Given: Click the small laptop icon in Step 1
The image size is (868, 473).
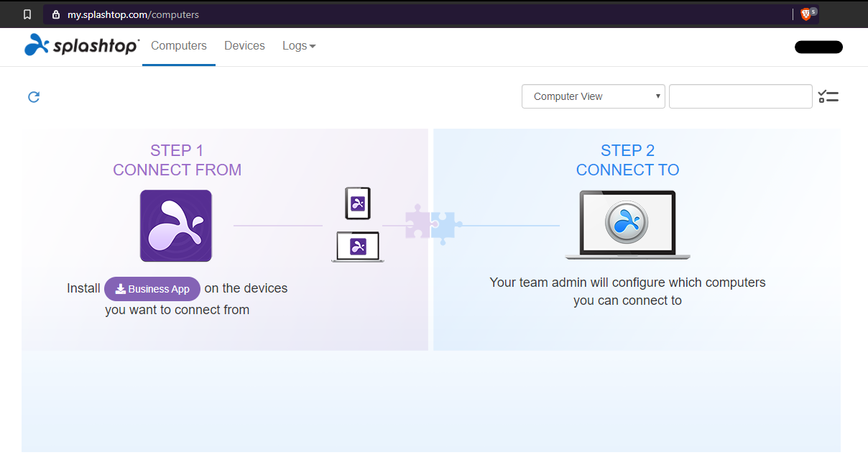Looking at the screenshot, I should click(357, 246).
